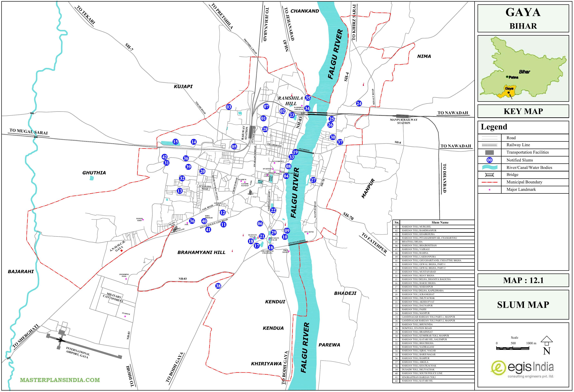Select slum marker 08 near FCI Godown
Image resolution: width=574 pixels, height=392 pixels.
point(288,166)
